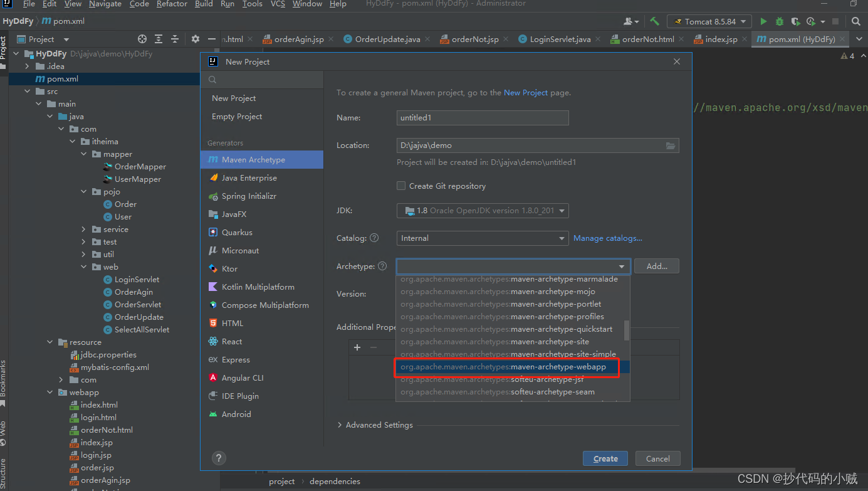Select Angular CLI generator
Viewport: 868px width, 491px height.
point(262,378)
